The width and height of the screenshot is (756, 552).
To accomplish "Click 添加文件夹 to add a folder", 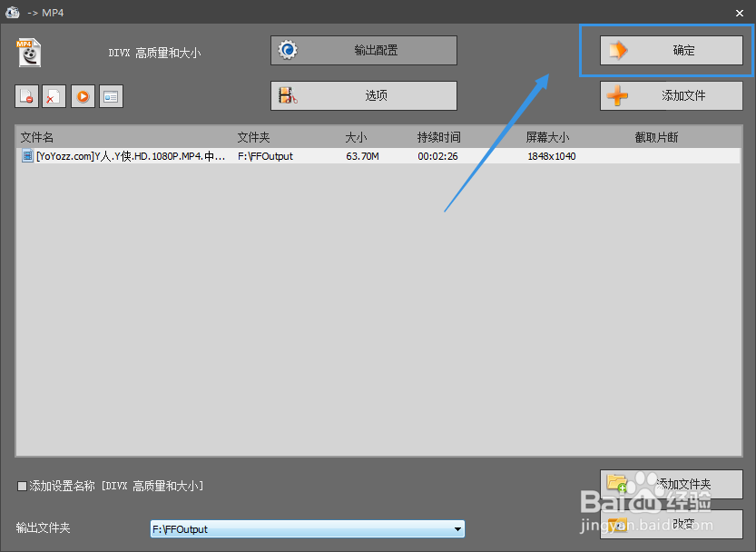I will (x=672, y=484).
